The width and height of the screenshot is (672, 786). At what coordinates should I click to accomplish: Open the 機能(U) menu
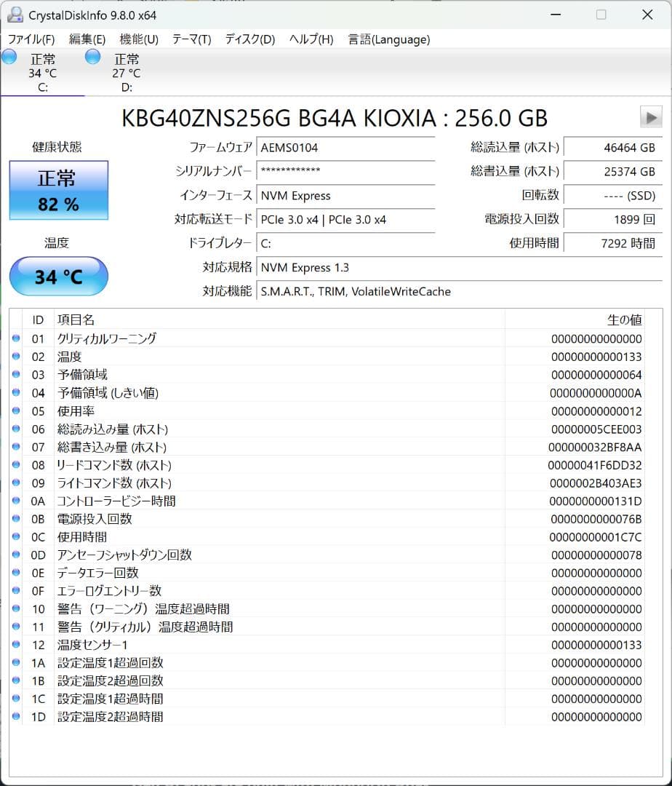[139, 39]
